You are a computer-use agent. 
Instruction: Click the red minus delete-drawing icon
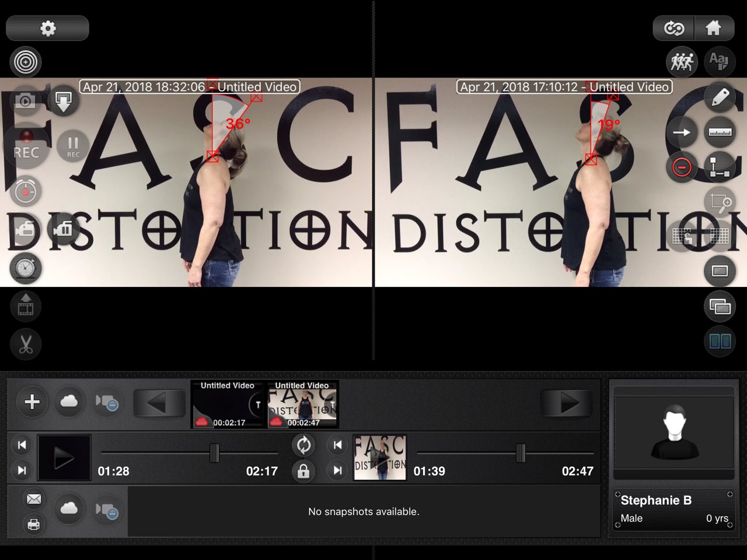(682, 167)
